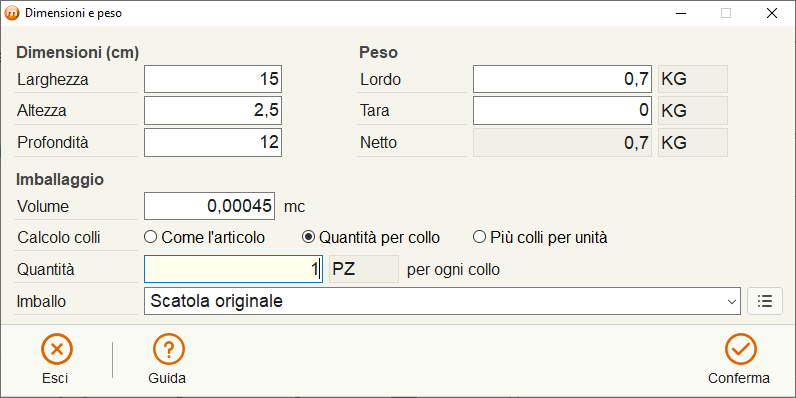Click into the Altezza field

(213, 111)
